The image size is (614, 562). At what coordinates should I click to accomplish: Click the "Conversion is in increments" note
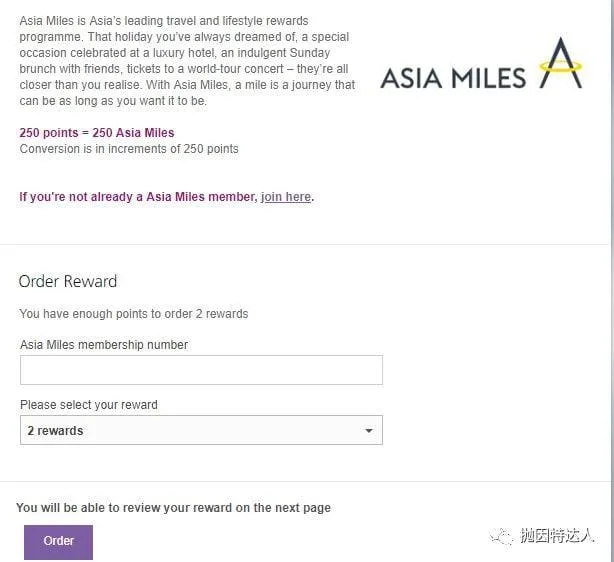pos(129,149)
